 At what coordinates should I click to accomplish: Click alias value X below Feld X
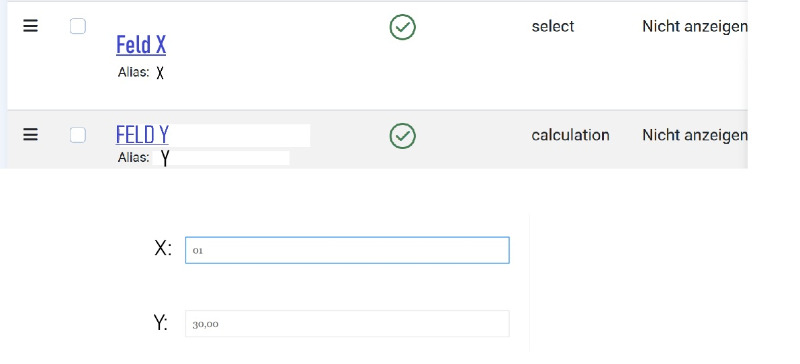[160, 74]
